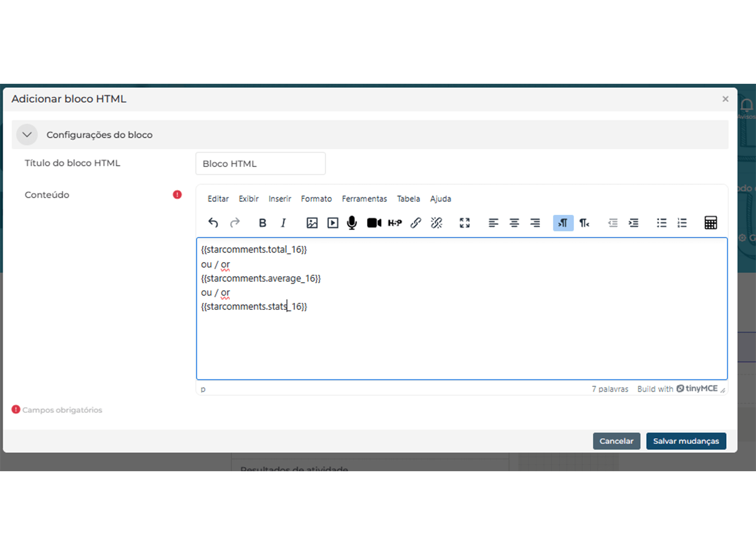
Task: Open the Inserir menu
Action: [x=280, y=199]
